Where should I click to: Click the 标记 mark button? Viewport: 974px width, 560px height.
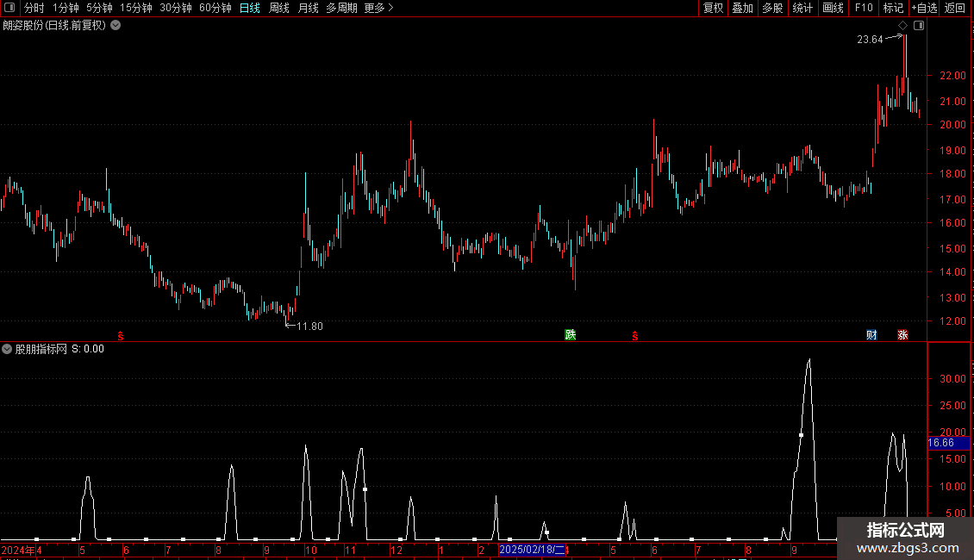(893, 8)
